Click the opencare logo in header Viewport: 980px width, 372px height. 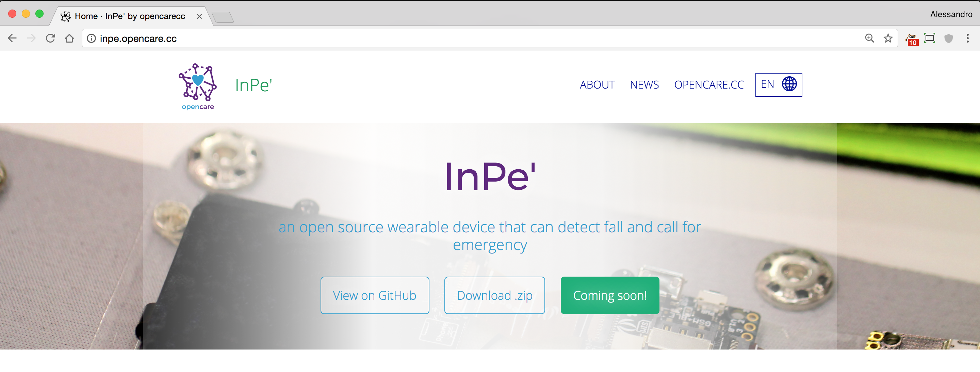197,87
